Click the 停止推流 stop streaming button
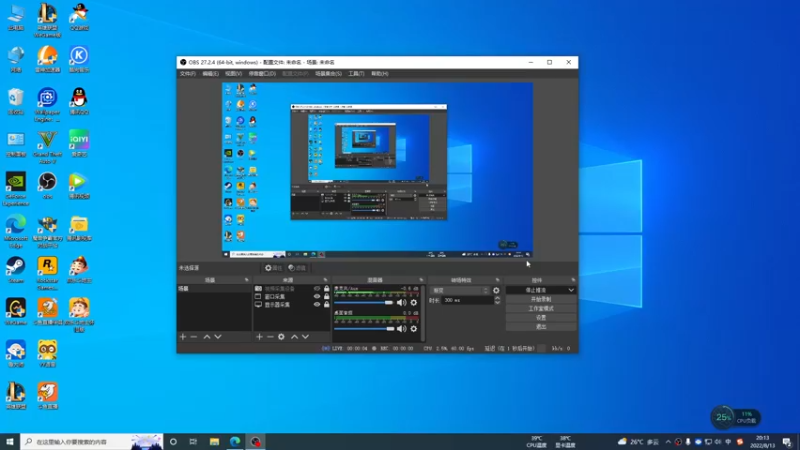800x450 pixels. (x=536, y=290)
